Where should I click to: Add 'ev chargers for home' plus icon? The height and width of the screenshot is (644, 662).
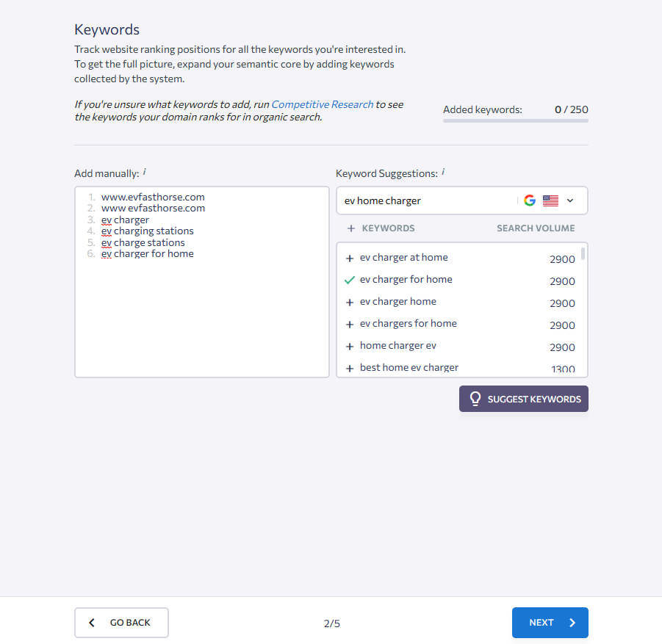coord(350,325)
